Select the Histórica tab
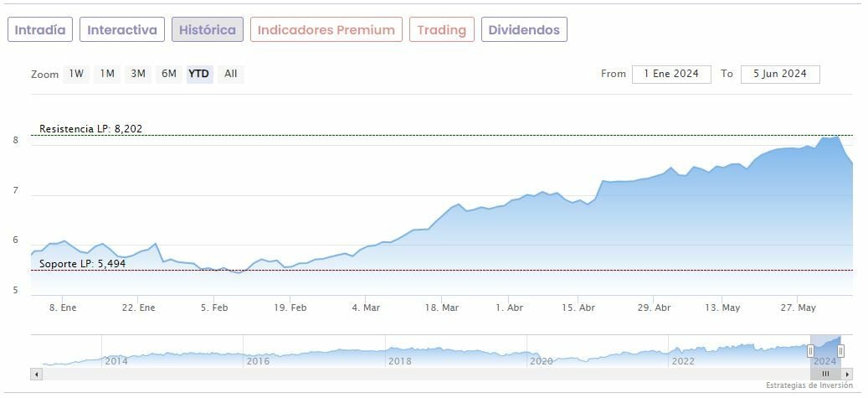The image size is (868, 398). click(x=208, y=30)
